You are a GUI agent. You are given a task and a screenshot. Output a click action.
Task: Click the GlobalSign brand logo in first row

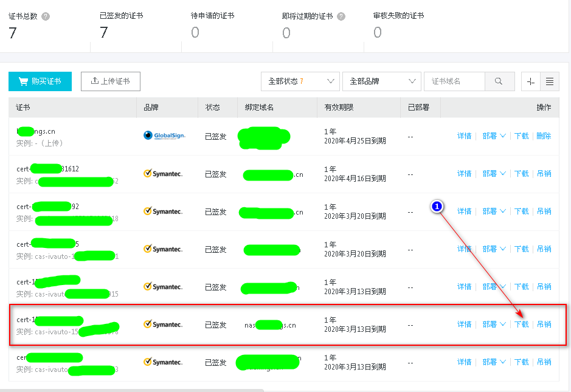pos(164,136)
